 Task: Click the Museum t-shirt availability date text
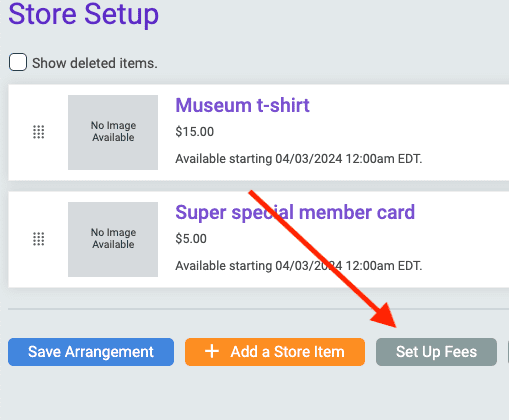[x=299, y=159]
